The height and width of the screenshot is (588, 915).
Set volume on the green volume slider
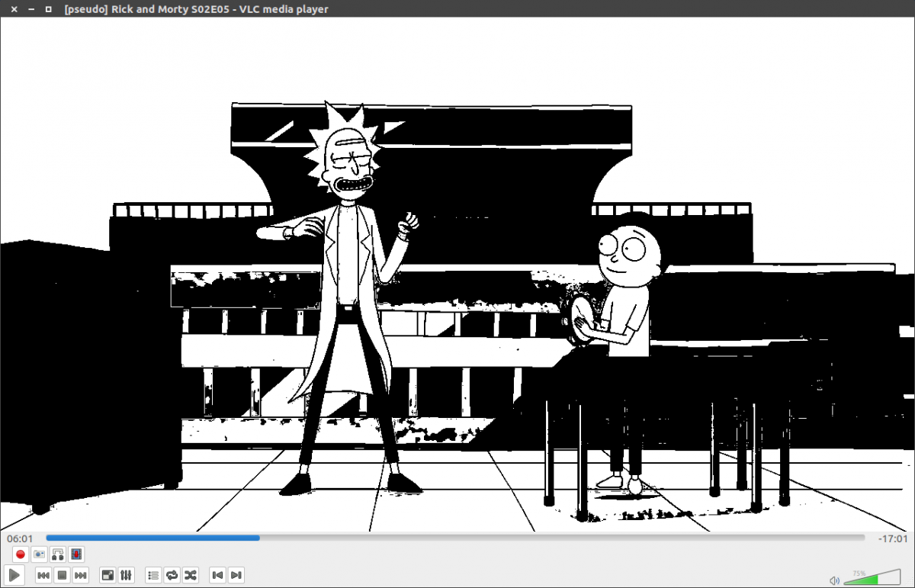click(871, 577)
